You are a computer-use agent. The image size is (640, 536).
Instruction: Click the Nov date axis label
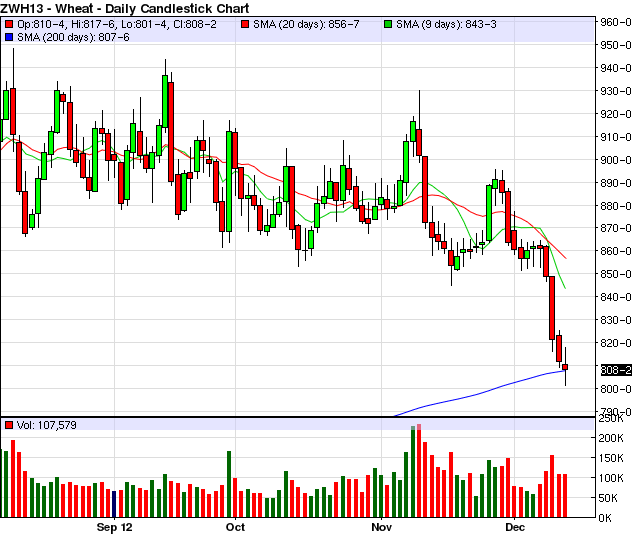pyautogui.click(x=381, y=527)
